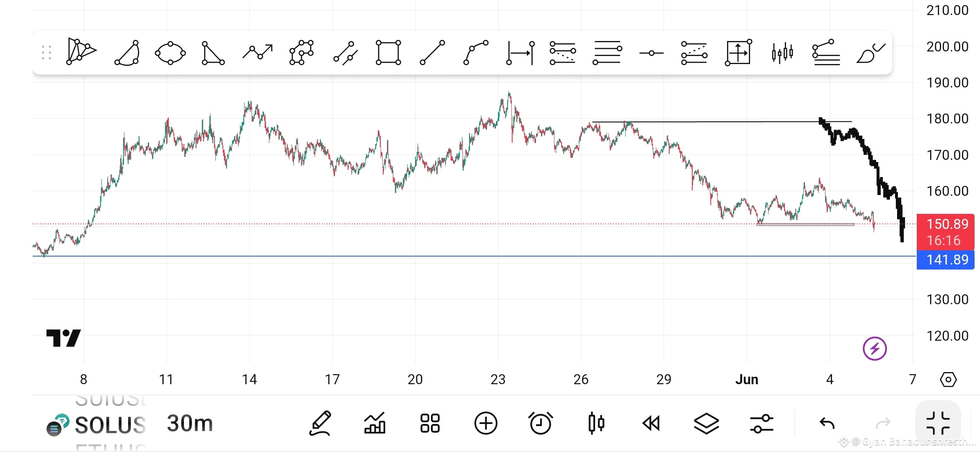Select the Ellipse drawing tool

[x=170, y=53]
